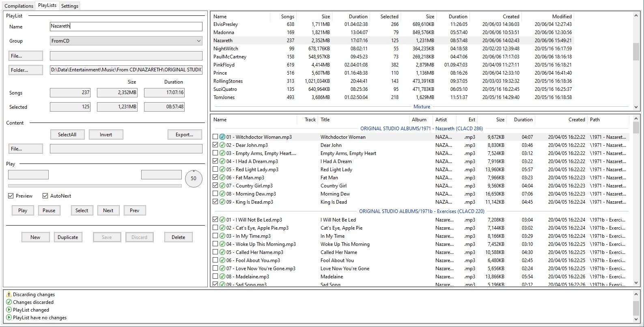
Task: Click green check icon beside 08 - Morning Dew.mp3
Action: coord(222,194)
